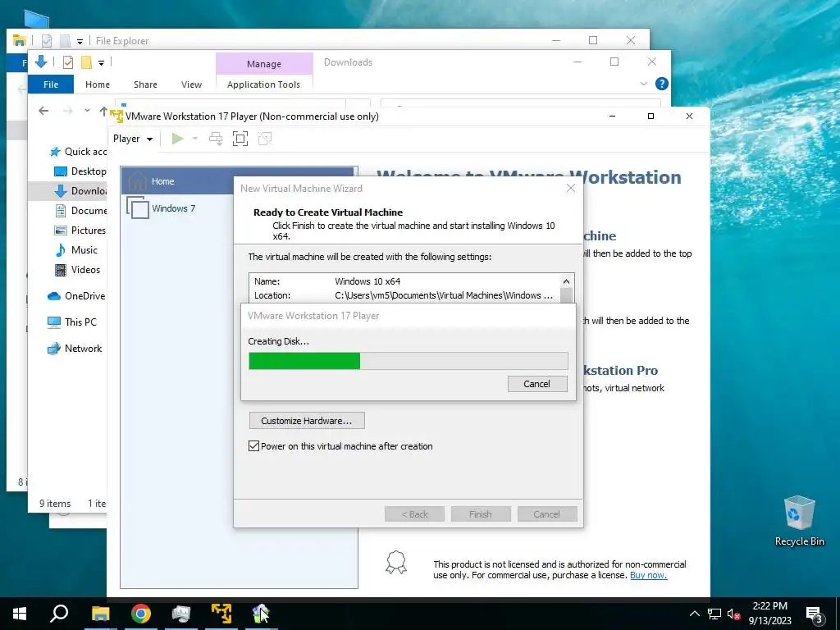The width and height of the screenshot is (840, 630).
Task: Close the New Virtual Machine Wizard dialog
Action: pos(571,188)
